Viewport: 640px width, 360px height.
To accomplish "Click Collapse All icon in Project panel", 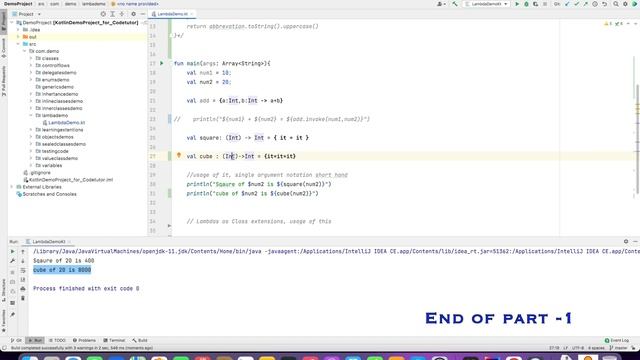I will point(122,14).
